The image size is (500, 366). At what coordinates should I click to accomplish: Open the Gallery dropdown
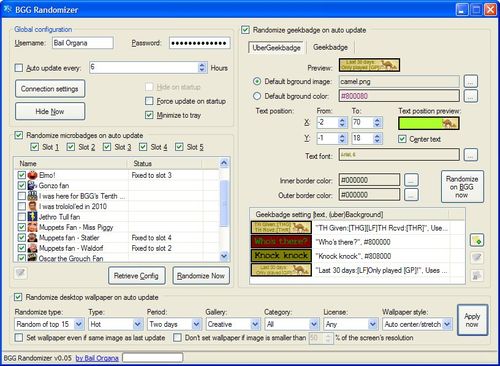tap(255, 324)
